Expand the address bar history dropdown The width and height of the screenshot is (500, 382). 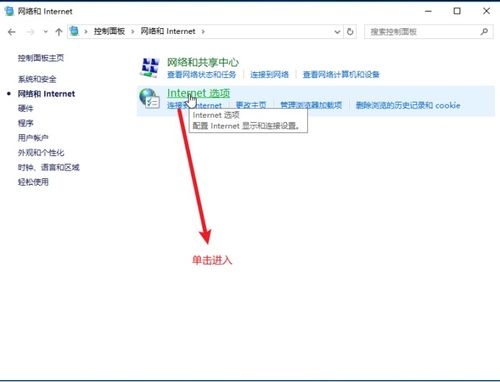coord(337,32)
